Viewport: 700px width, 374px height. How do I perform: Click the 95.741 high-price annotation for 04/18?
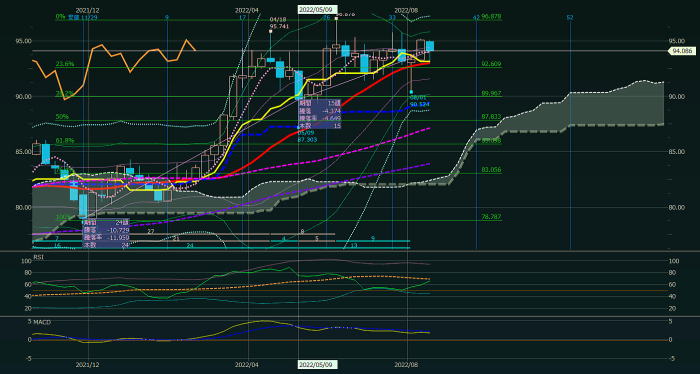tap(279, 26)
